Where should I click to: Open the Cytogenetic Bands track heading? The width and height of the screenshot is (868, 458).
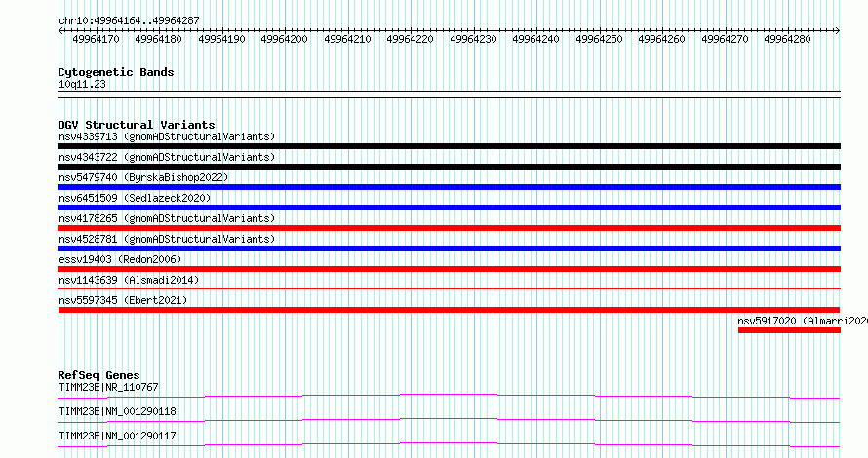click(x=116, y=72)
